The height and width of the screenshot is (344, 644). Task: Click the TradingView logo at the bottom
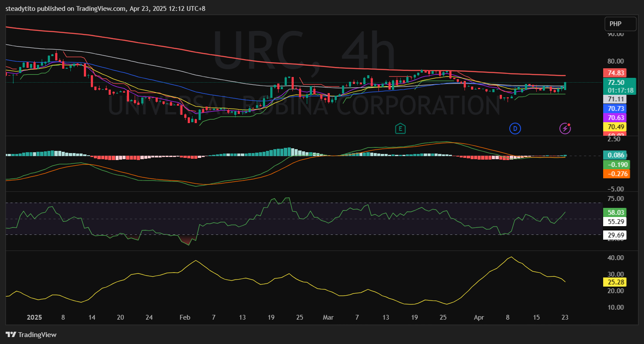[31, 335]
